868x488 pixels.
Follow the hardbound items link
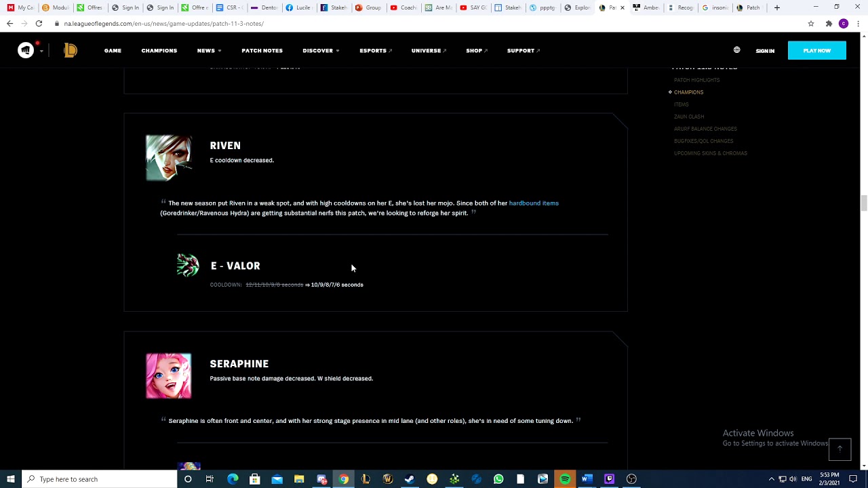(534, 203)
